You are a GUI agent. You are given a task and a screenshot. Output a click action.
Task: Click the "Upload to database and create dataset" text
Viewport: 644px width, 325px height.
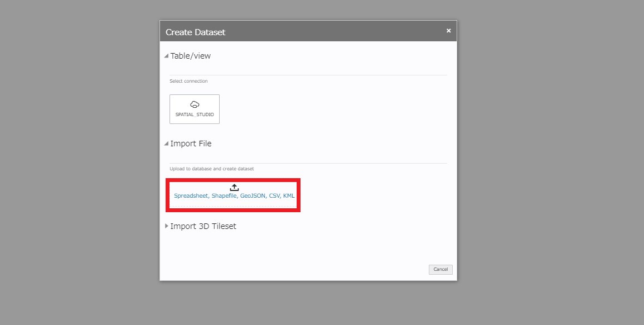click(x=212, y=169)
